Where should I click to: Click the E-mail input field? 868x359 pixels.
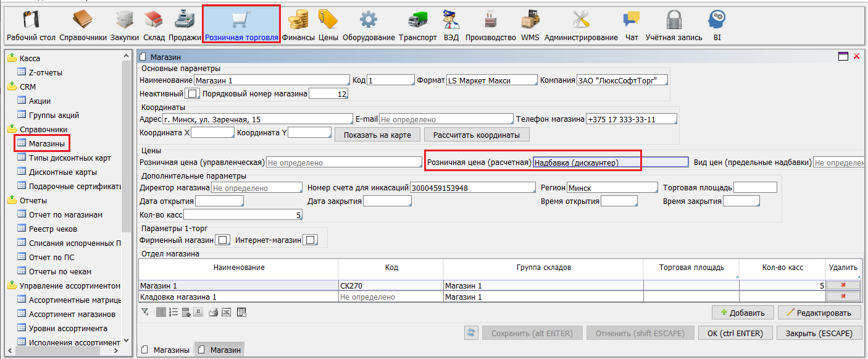coord(445,119)
